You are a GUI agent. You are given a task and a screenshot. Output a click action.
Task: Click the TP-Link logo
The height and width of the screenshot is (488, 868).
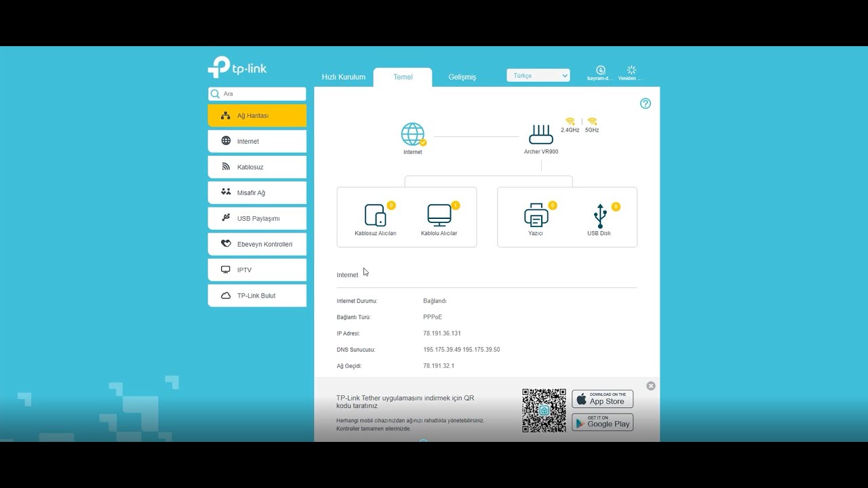pos(237,67)
